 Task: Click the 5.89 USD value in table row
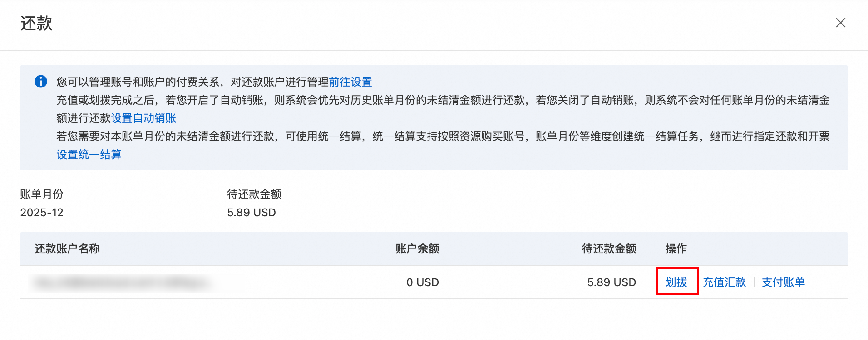tap(611, 282)
